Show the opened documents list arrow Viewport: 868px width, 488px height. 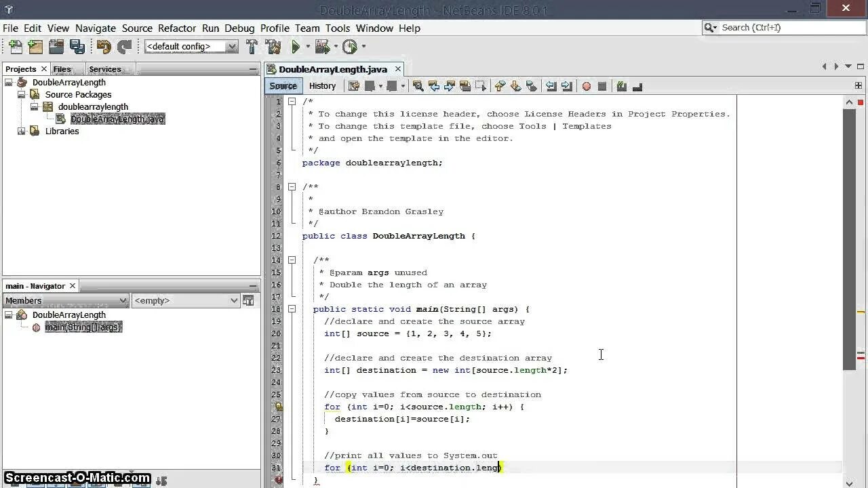848,66
